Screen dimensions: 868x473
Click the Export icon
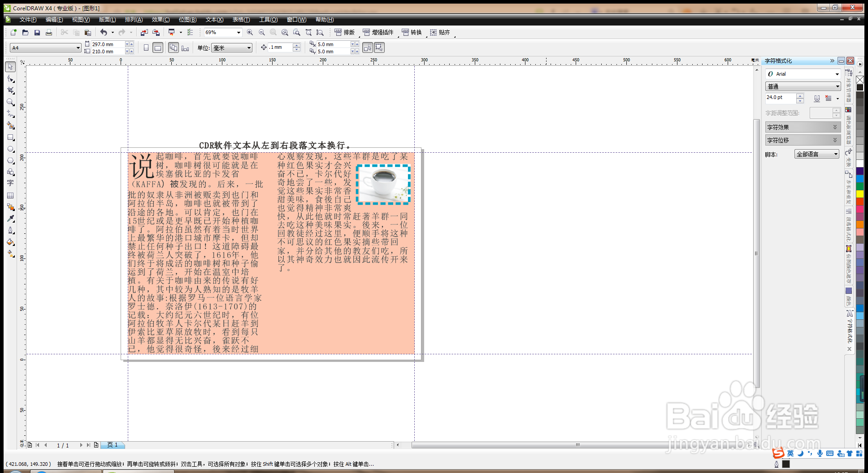point(156,32)
